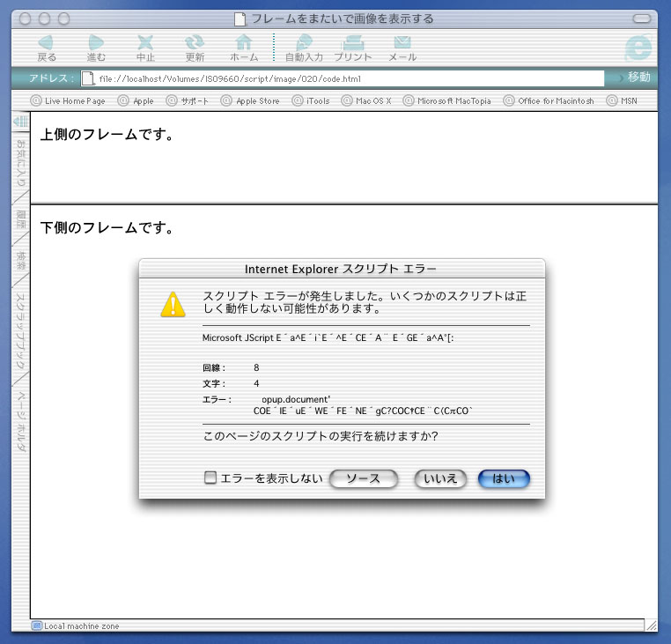
Task: Click the 'Microsoft JScript' error line
Action: click(x=328, y=337)
